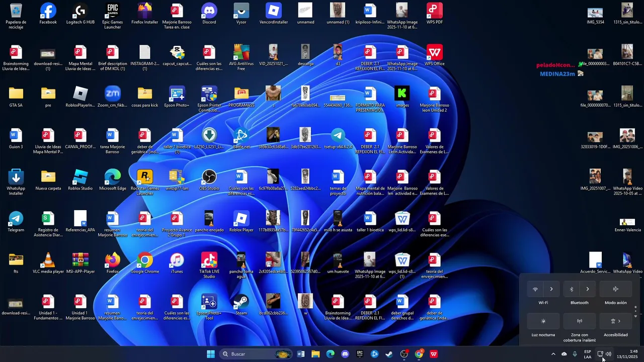Select the Vysor desktop icon

click(x=242, y=14)
